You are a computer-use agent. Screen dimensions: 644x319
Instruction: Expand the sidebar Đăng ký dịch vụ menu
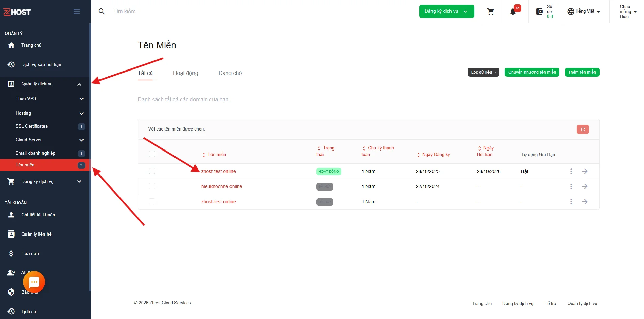79,182
